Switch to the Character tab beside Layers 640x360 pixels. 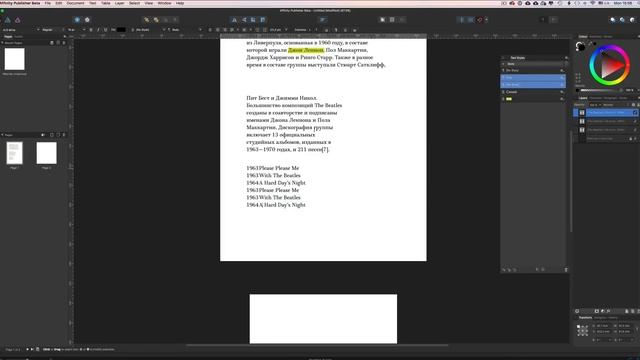(x=596, y=98)
